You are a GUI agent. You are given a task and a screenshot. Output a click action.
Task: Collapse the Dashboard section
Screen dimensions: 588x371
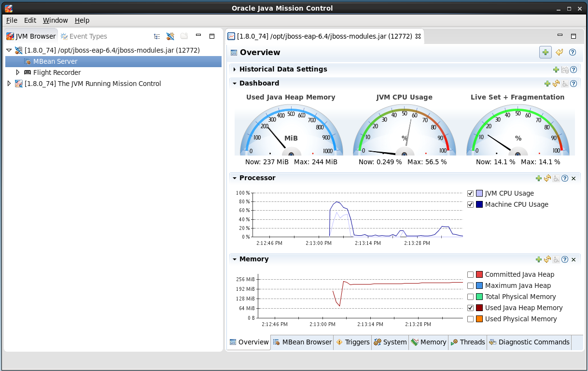[234, 84]
